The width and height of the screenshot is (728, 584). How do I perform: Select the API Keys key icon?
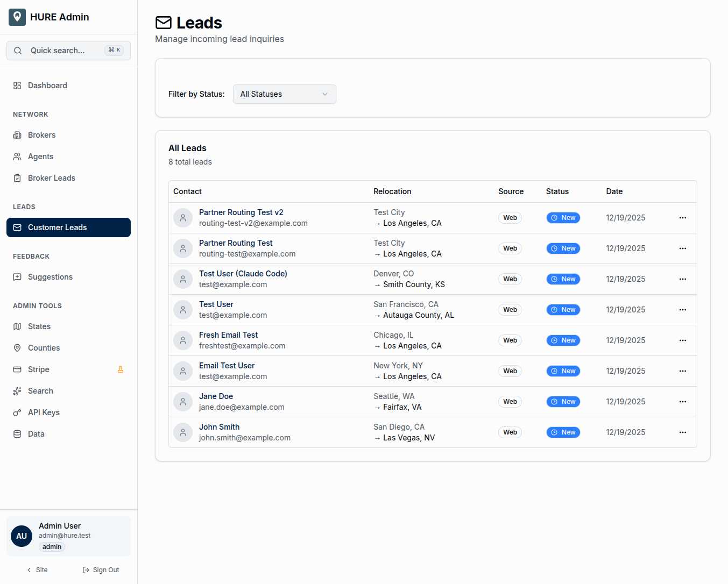click(x=17, y=412)
